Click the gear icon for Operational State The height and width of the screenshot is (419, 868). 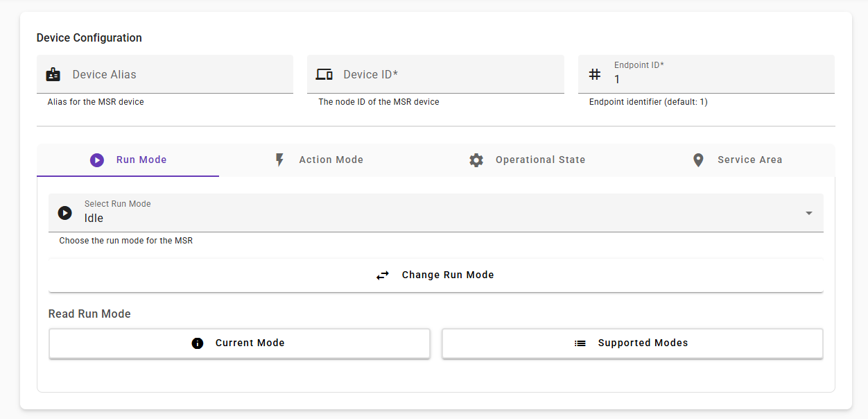pyautogui.click(x=476, y=160)
